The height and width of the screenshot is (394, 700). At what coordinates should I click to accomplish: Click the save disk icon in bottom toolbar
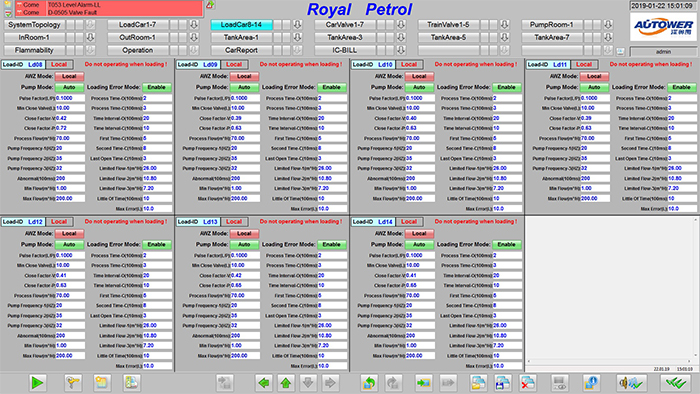503,383
